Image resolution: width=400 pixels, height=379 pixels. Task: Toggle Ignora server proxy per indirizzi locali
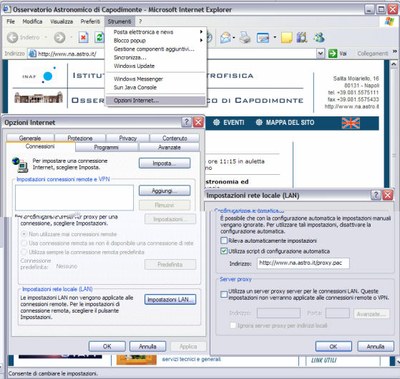233,325
